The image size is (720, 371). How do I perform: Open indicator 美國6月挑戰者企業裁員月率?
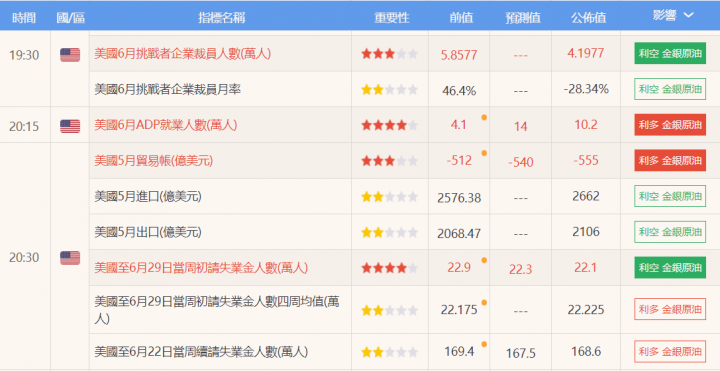(168, 89)
